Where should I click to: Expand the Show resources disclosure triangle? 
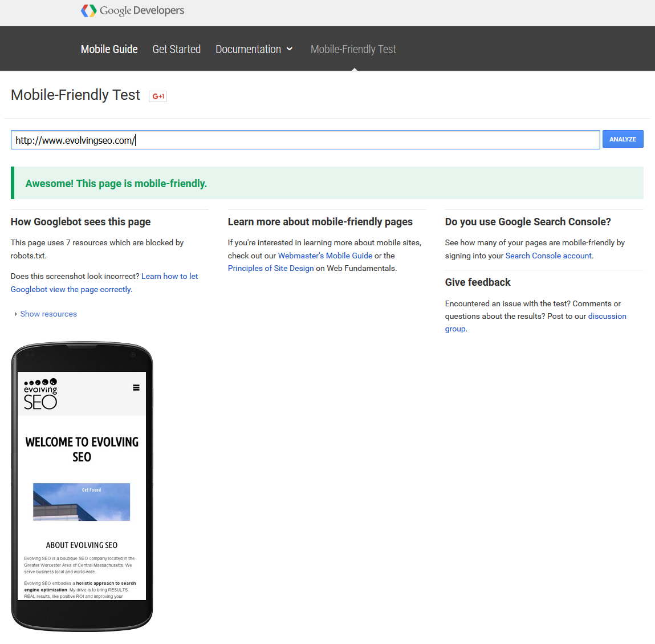16,314
